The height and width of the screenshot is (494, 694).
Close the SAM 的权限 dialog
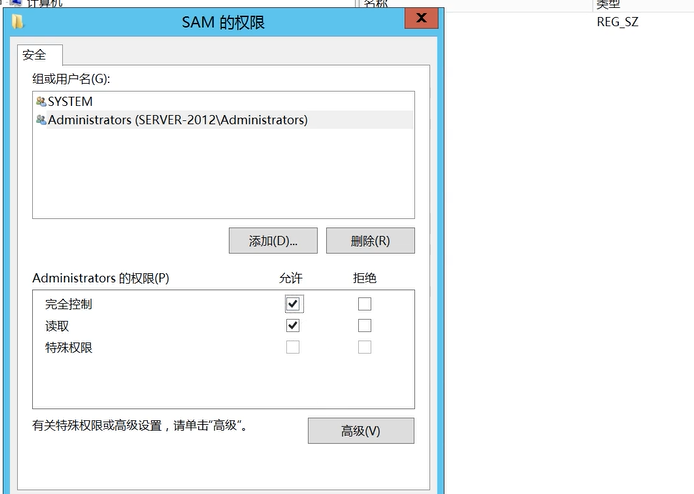pyautogui.click(x=421, y=18)
